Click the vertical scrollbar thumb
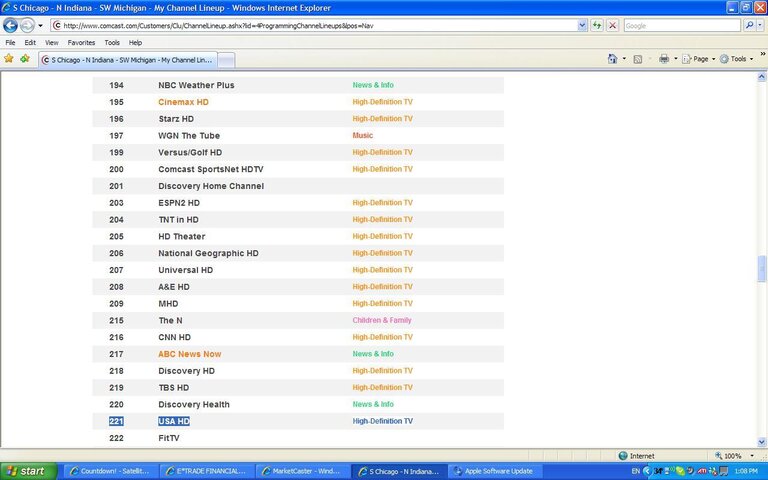This screenshot has height=480, width=768. tap(762, 268)
